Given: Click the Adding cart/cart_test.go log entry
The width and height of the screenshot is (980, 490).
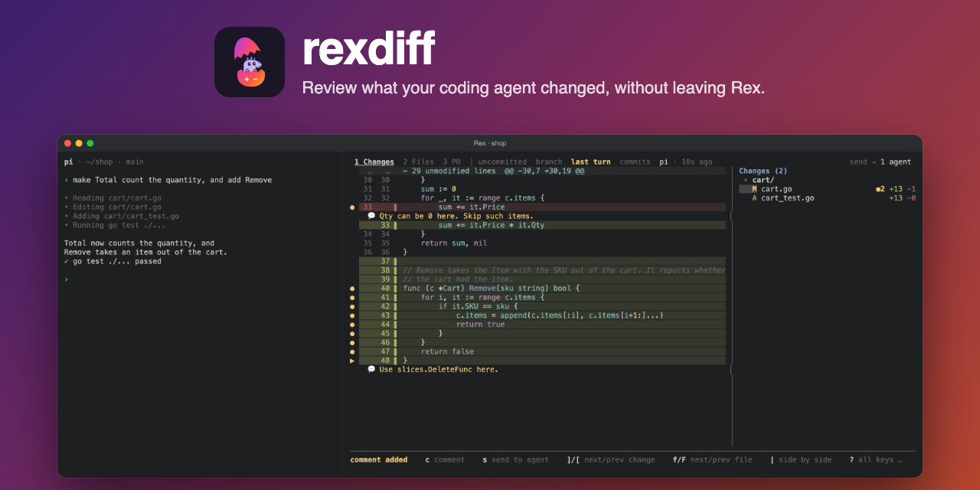Looking at the screenshot, I should point(122,216).
